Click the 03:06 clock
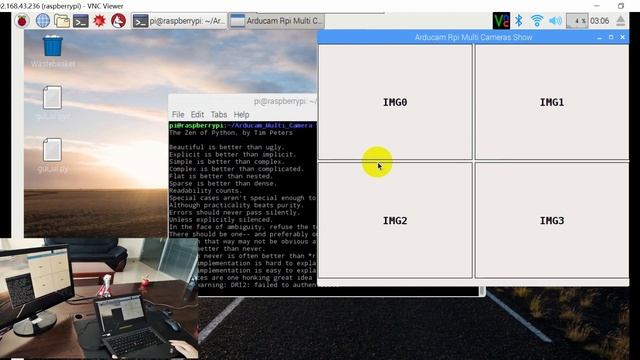The image size is (640, 360). 599,21
